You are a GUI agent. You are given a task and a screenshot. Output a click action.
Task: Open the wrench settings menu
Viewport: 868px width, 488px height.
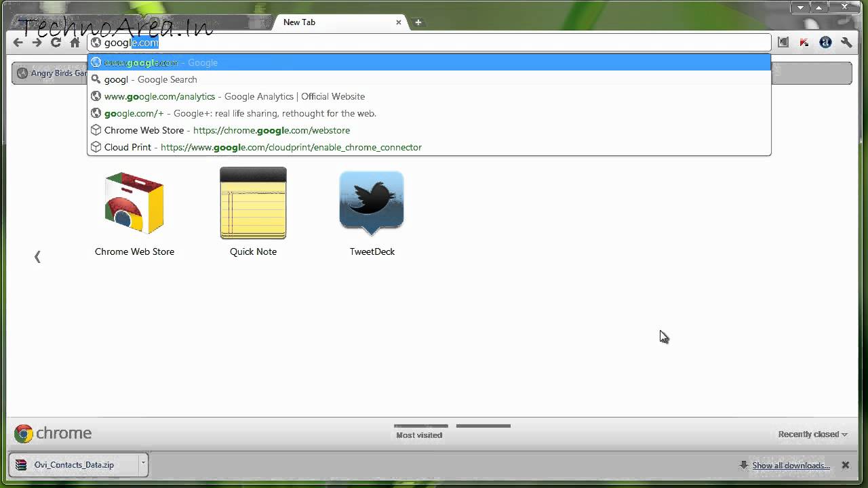point(846,43)
